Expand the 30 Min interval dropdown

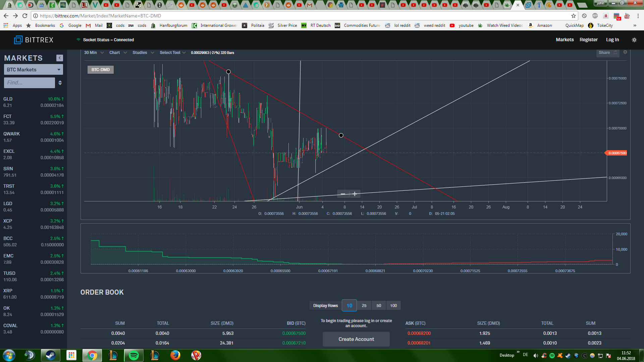[x=94, y=53]
